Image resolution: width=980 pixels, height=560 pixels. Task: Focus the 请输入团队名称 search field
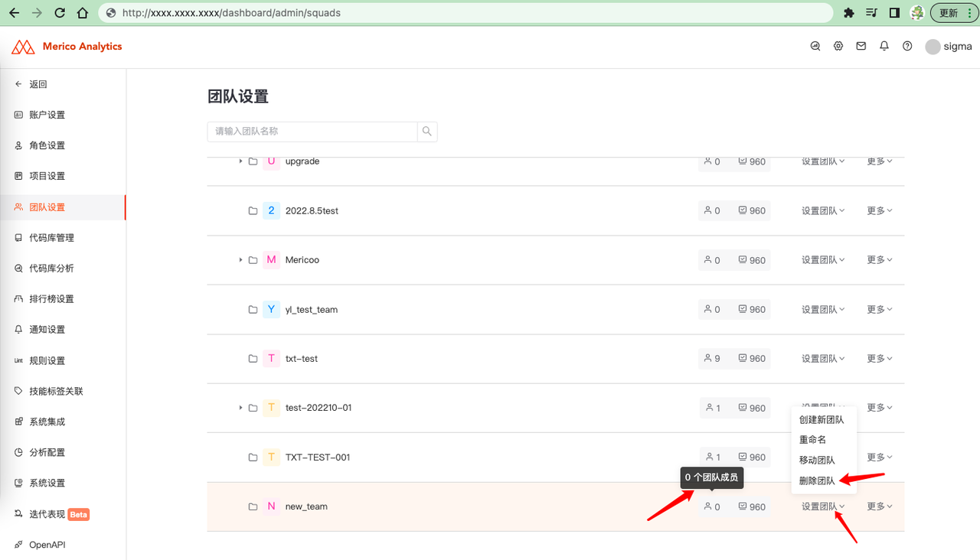pos(312,132)
